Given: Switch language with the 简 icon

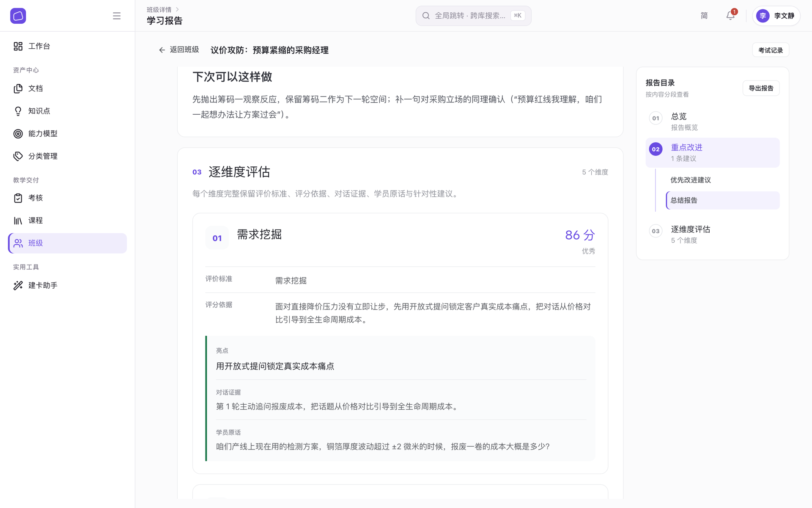Looking at the screenshot, I should click(x=704, y=16).
